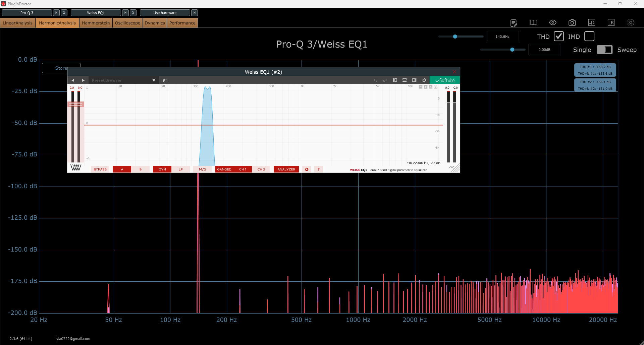Open the Weiss EQ1 plugin slot
The height and width of the screenshot is (345, 644).
coord(96,13)
